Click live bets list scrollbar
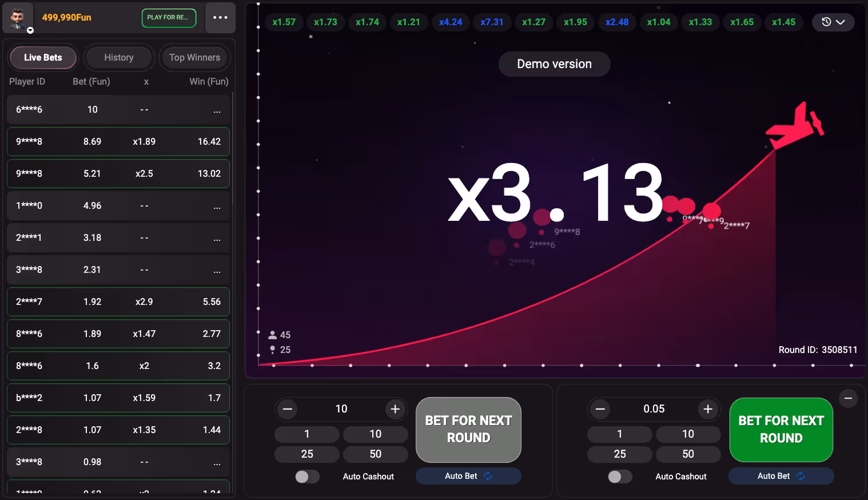 pyautogui.click(x=233, y=149)
